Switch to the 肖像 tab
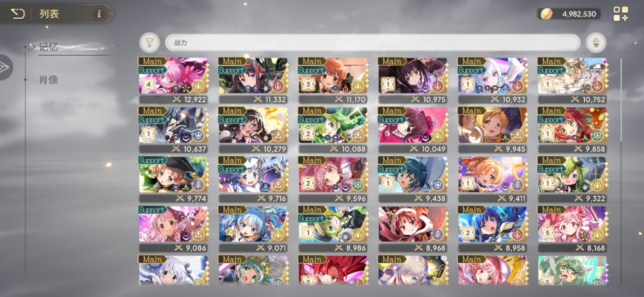The image size is (644, 297). click(x=49, y=80)
